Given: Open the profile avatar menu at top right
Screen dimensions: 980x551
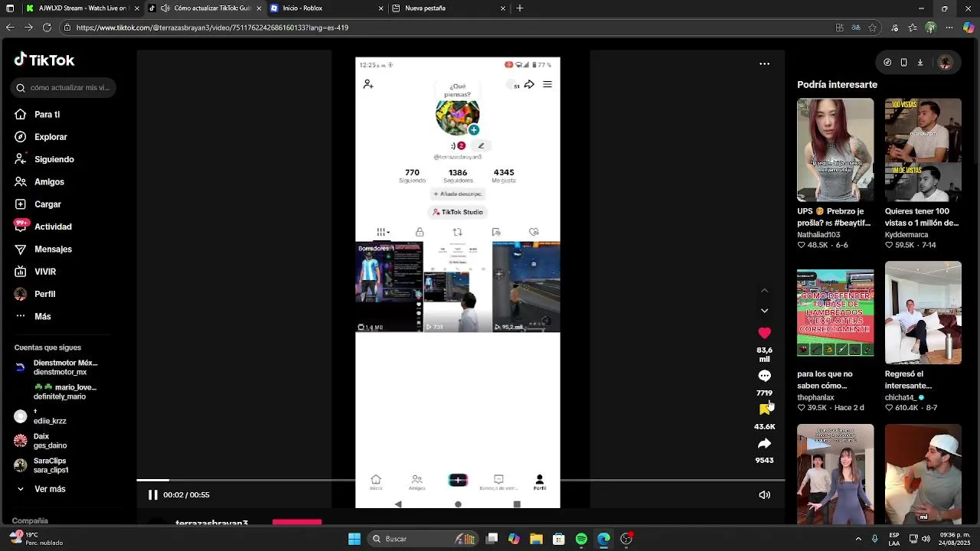Looking at the screenshot, I should pyautogui.click(x=945, y=63).
